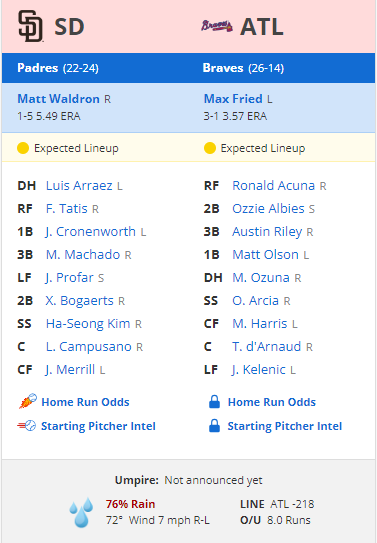Click the padlock beside Braves Starting Pitcher Intel
The width and height of the screenshot is (377, 543).
215,426
